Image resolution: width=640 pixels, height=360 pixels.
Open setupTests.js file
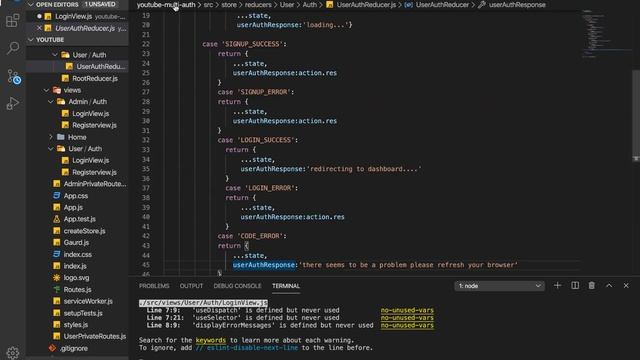[83, 313]
